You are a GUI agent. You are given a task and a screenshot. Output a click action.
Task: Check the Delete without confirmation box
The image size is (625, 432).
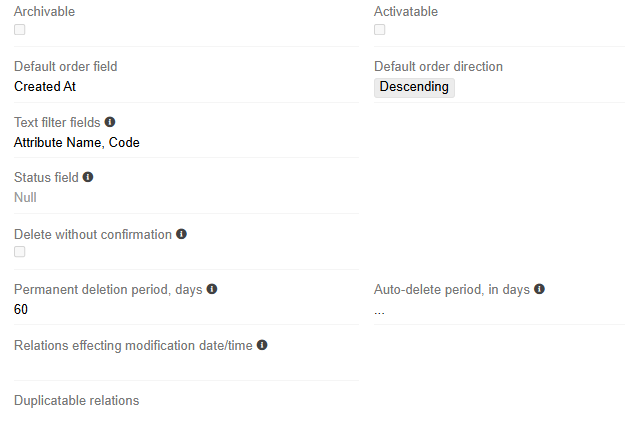tap(20, 251)
